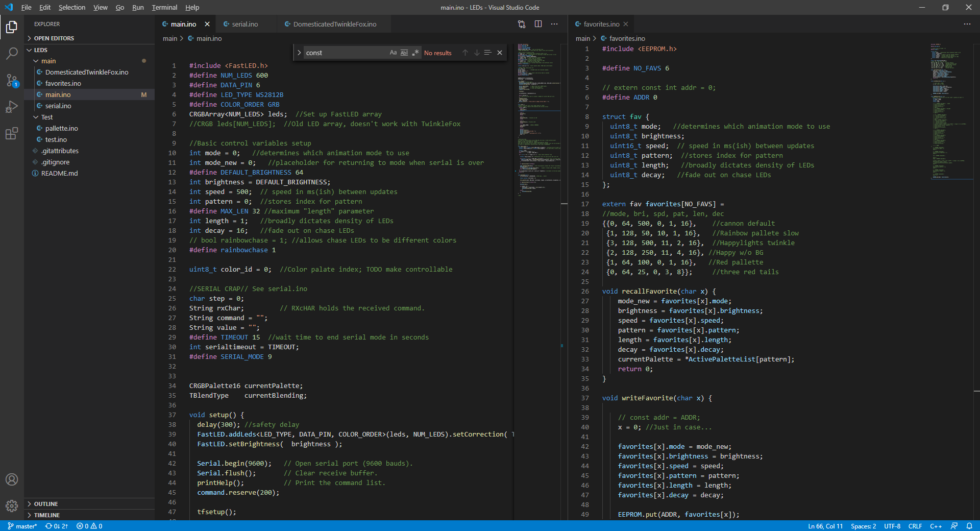Screen dimensions: 980x531
Task: Split the editor right
Action: click(x=538, y=24)
